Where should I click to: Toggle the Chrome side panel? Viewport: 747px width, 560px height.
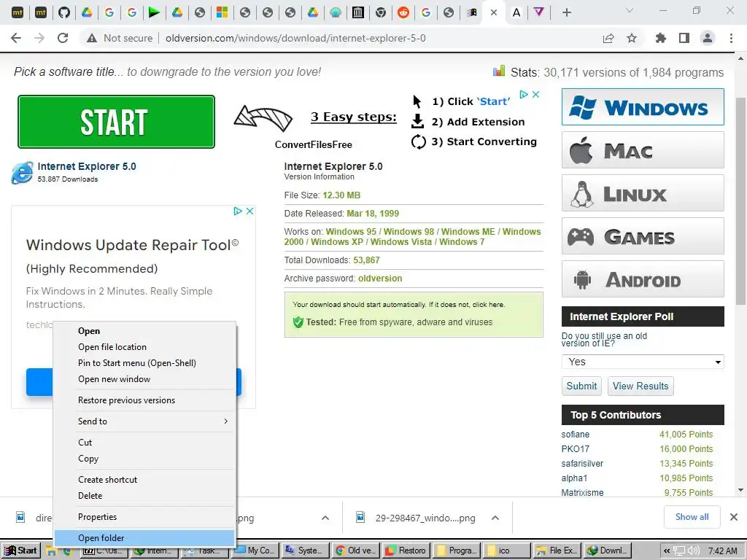coord(684,38)
